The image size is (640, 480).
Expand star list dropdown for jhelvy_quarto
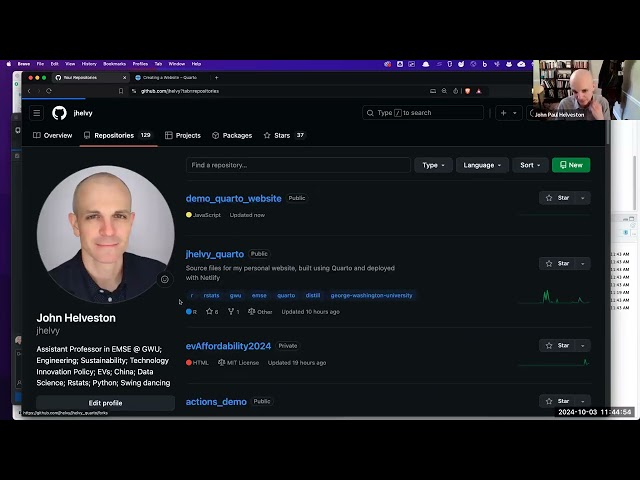pos(582,264)
